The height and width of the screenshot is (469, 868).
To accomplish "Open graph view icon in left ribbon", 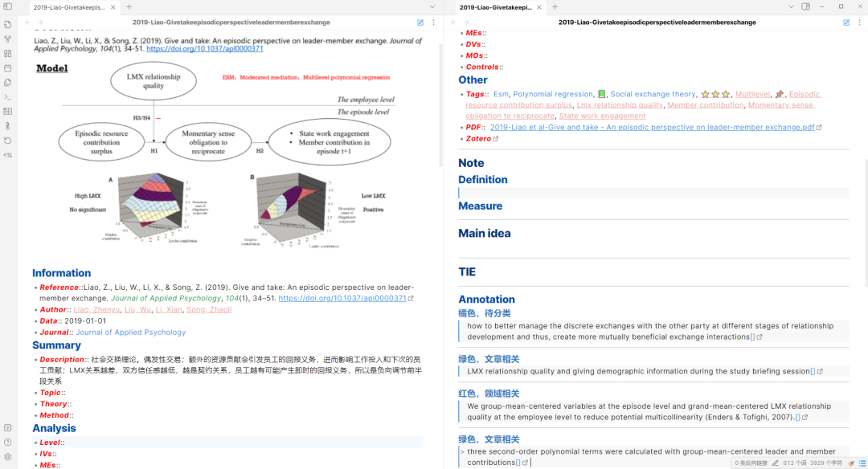I will click(8, 39).
